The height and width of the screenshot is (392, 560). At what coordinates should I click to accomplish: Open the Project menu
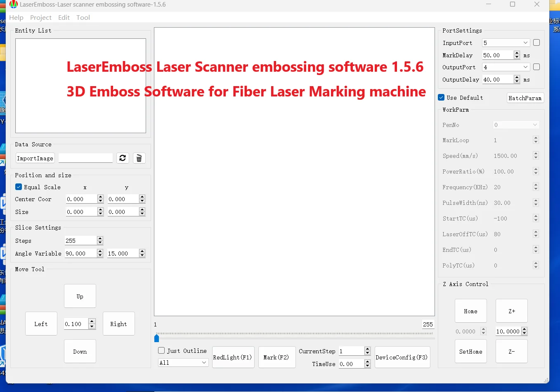pyautogui.click(x=41, y=17)
